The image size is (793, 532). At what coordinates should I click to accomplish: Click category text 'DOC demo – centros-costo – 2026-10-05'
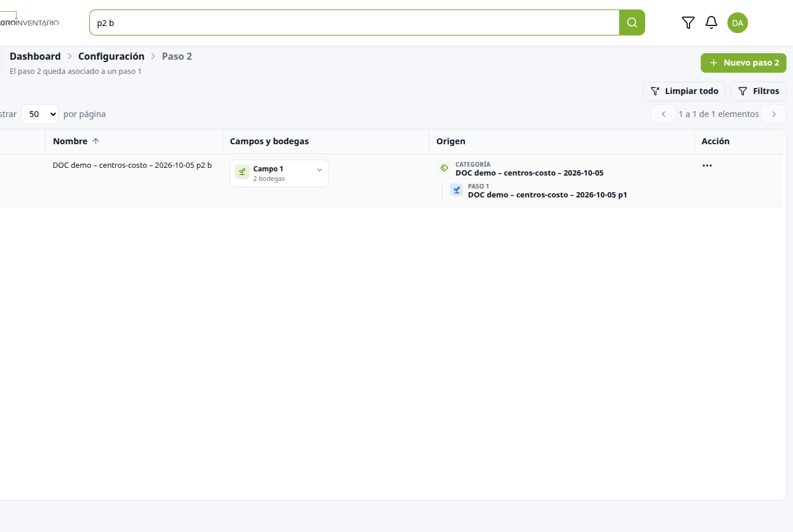click(x=529, y=173)
